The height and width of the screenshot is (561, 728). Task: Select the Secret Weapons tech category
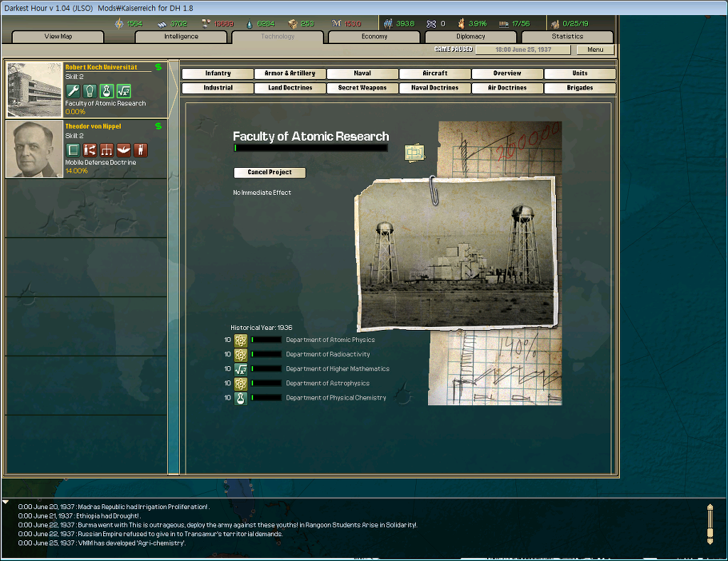(x=363, y=88)
